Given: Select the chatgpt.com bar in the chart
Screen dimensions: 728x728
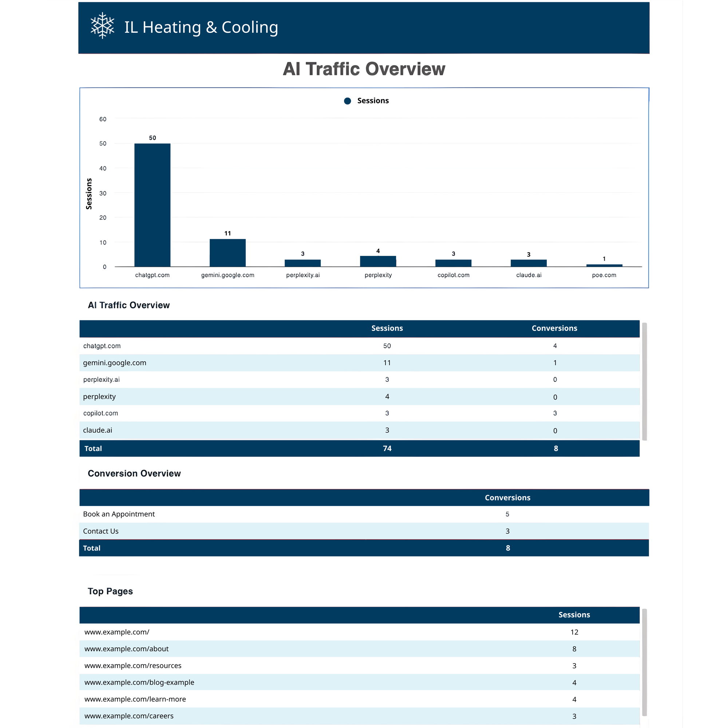Looking at the screenshot, I should click(152, 205).
